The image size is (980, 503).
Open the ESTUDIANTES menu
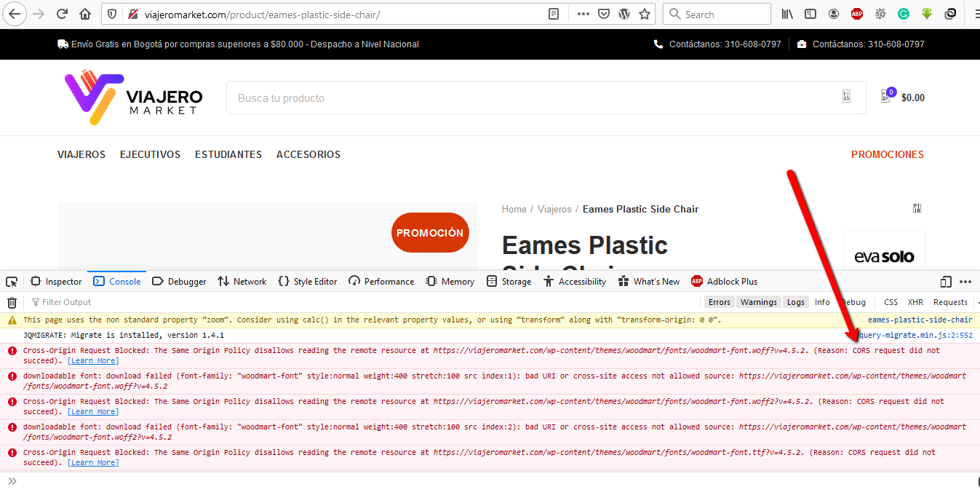click(228, 154)
